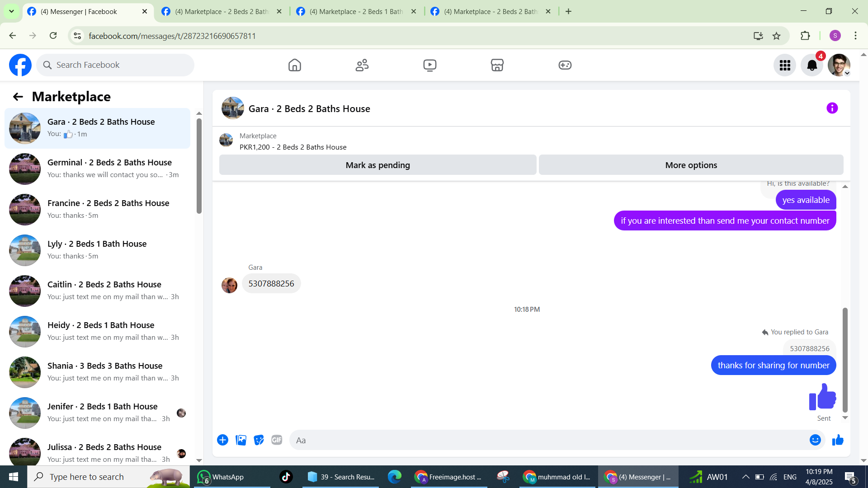Open the Marketplace storefront icon
This screenshot has width=868, height=488.
point(497,65)
